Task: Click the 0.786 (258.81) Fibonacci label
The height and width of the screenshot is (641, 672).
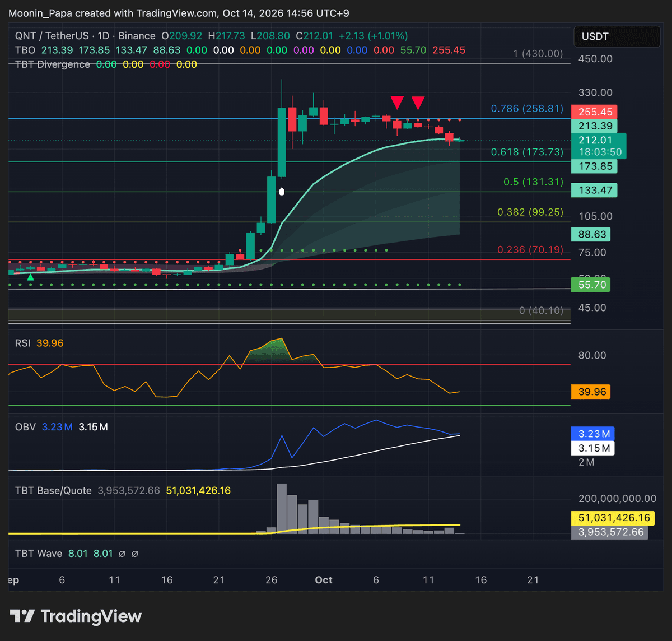Action: click(x=527, y=108)
